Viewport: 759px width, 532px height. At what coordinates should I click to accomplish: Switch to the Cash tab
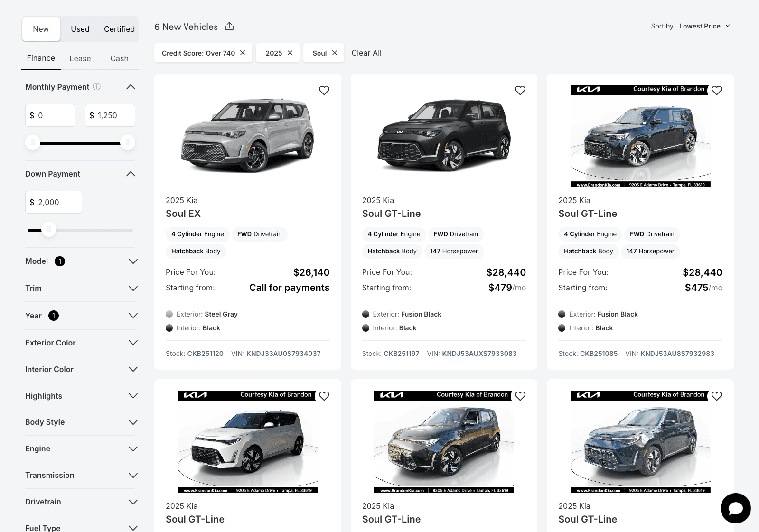point(119,58)
